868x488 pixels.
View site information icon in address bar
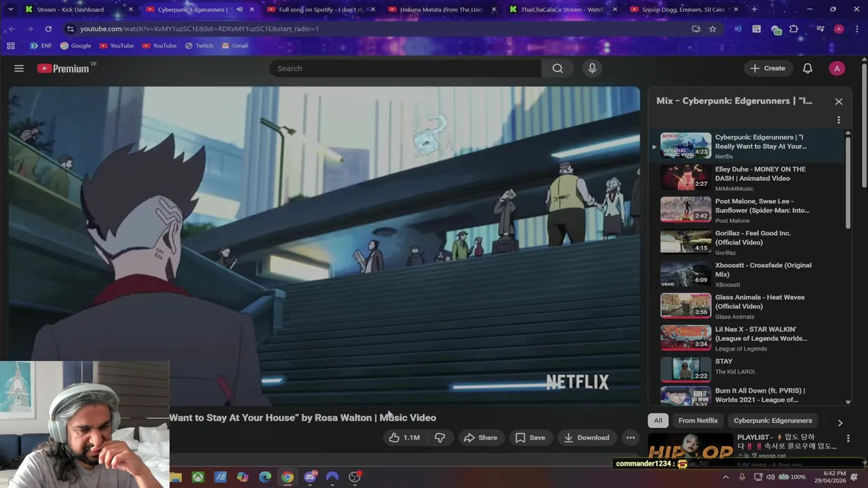(70, 29)
